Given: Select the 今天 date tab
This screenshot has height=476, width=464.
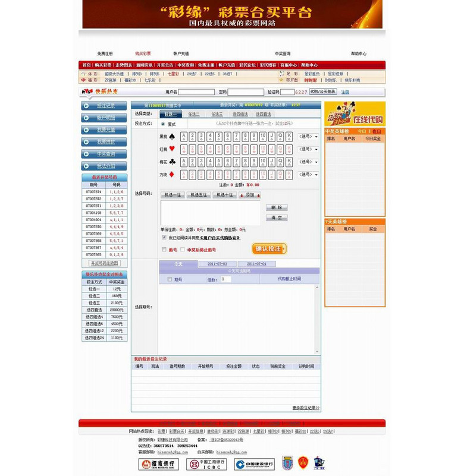Looking at the screenshot, I should point(178,264).
